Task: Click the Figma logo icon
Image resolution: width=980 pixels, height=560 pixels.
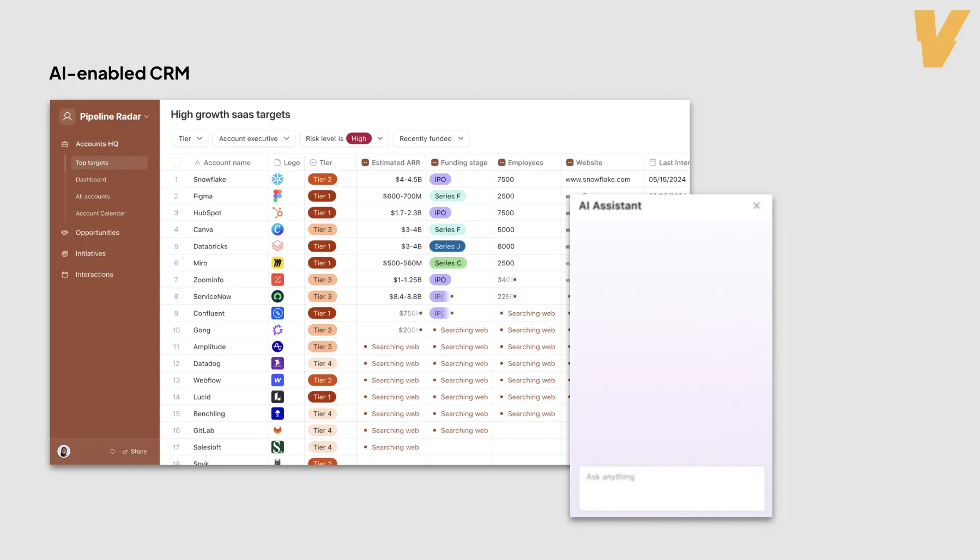Action: click(277, 196)
